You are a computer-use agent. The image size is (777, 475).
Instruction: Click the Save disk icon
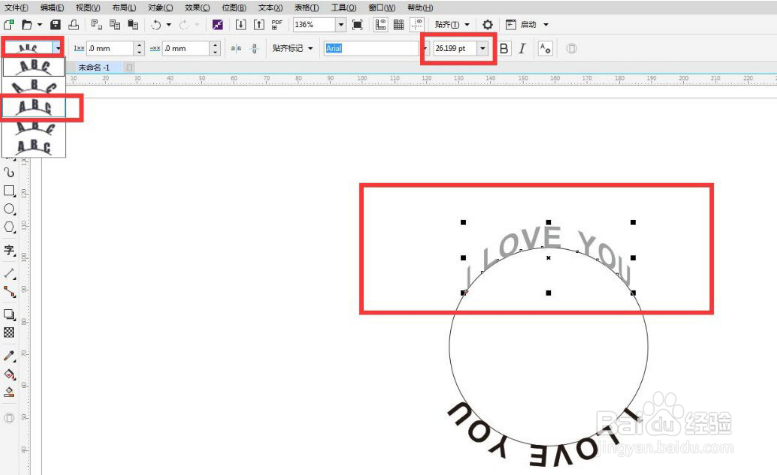point(56,24)
